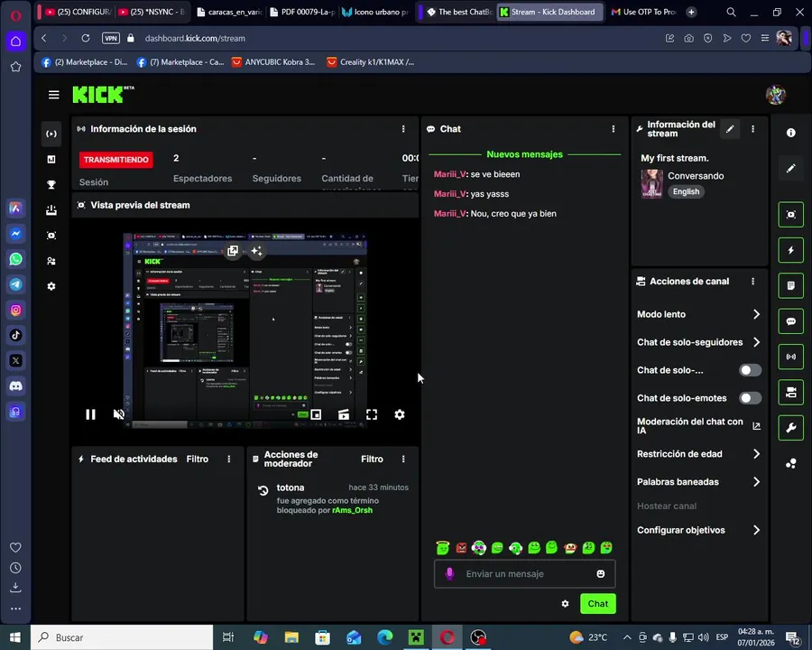Image resolution: width=812 pixels, height=650 pixels.
Task: Open Chat panel three-dot menu
Action: pyautogui.click(x=614, y=129)
